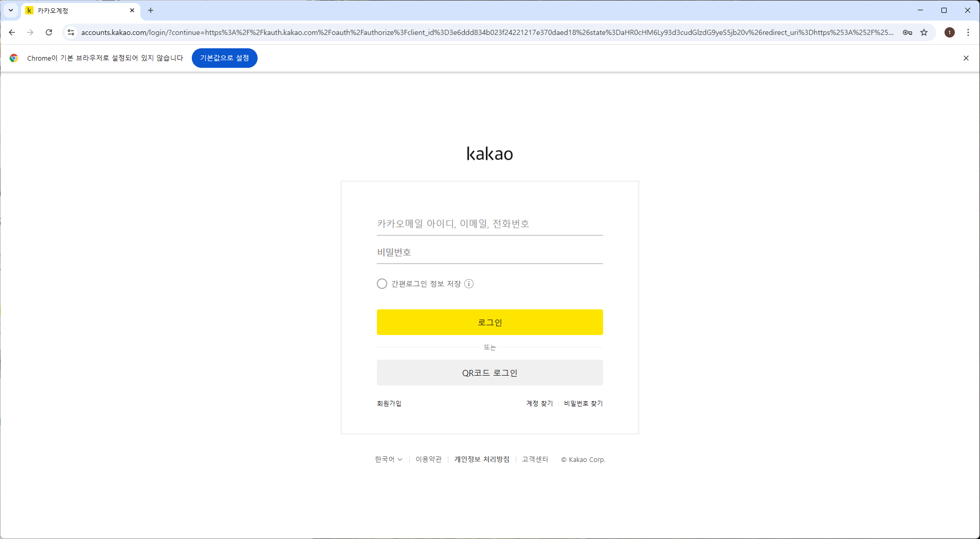
Task: Select the 카카오계정 browser tab
Action: tap(81, 10)
